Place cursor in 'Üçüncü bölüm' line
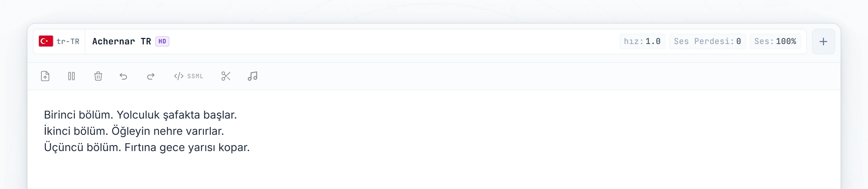868x189 pixels. (147, 147)
